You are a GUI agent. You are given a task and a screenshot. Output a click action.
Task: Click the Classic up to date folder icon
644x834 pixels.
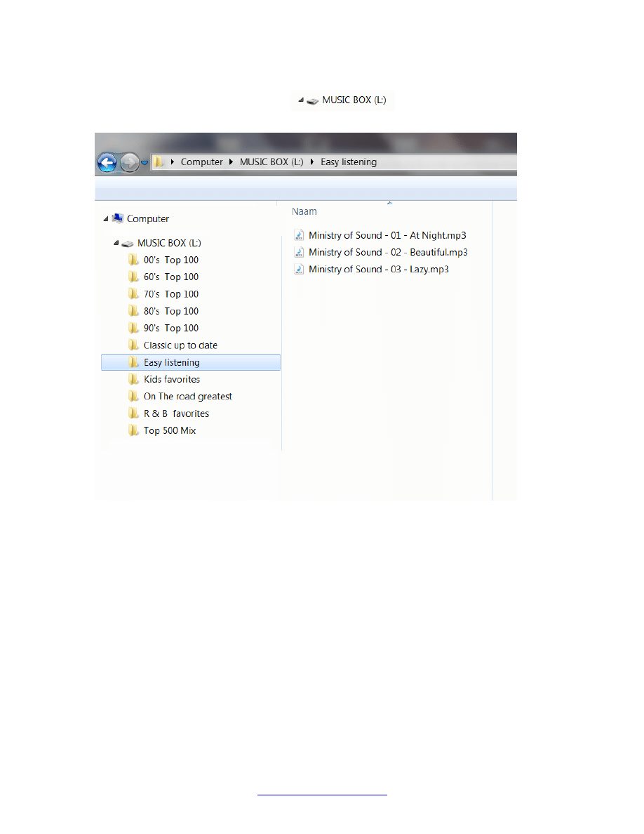click(133, 345)
